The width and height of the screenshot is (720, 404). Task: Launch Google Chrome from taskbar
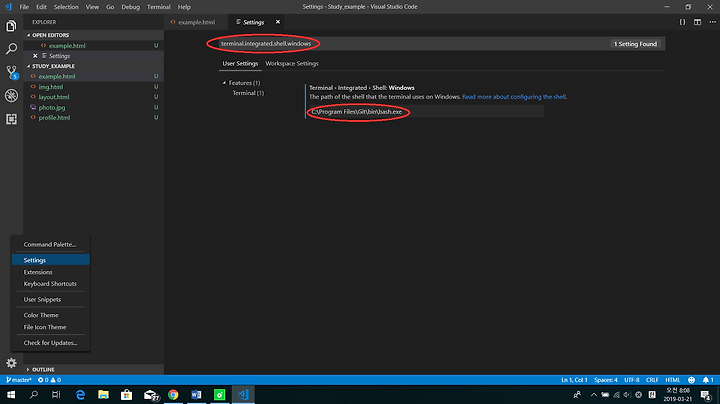point(173,395)
